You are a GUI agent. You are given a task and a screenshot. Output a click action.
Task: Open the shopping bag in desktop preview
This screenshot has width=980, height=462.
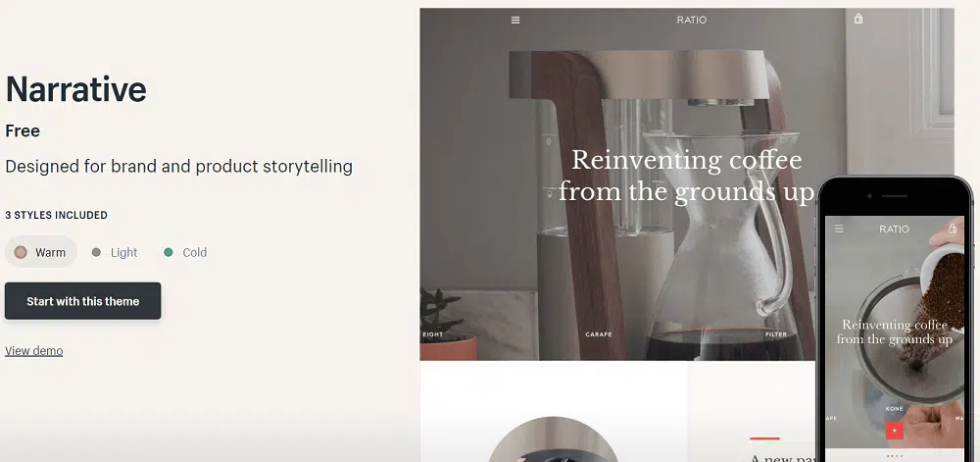pos(858,19)
